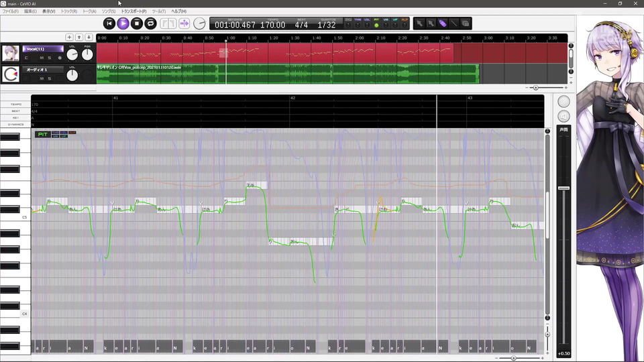Toggle loop playback in the transport
Screen dimensions: 644x362
point(151,23)
